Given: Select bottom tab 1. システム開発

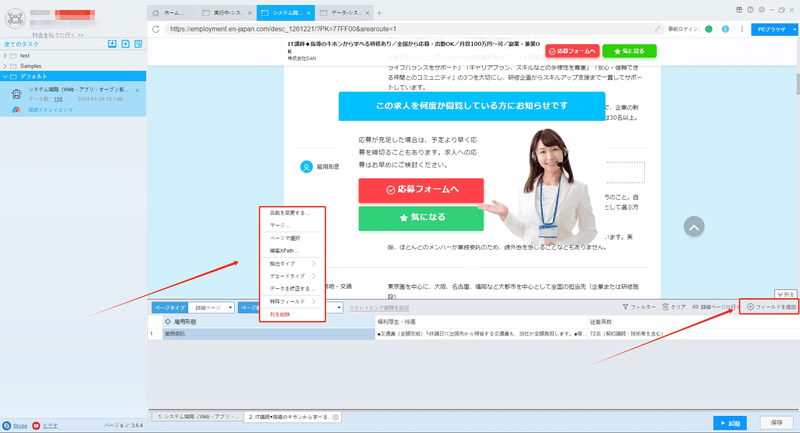Looking at the screenshot, I should (x=197, y=417).
